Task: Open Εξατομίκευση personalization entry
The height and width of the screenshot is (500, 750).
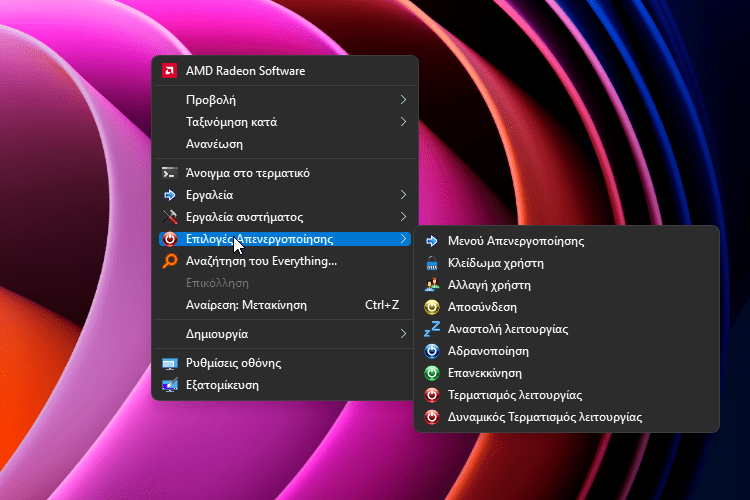Action: click(285, 385)
